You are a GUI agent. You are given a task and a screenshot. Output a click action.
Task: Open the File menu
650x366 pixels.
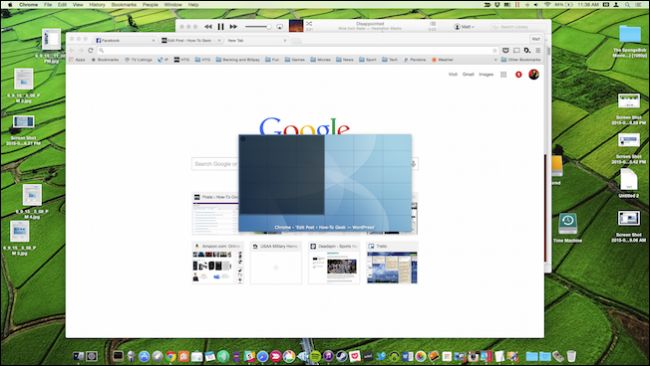pos(48,5)
